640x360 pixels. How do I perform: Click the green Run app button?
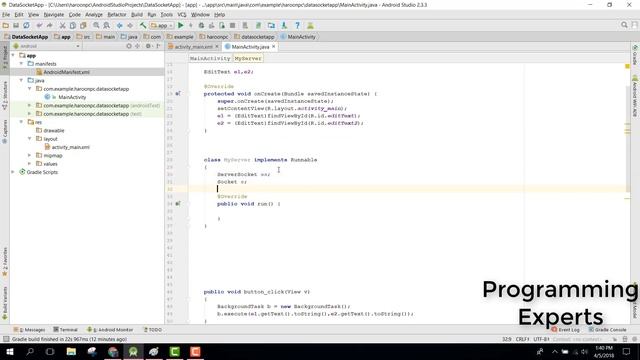(x=181, y=25)
